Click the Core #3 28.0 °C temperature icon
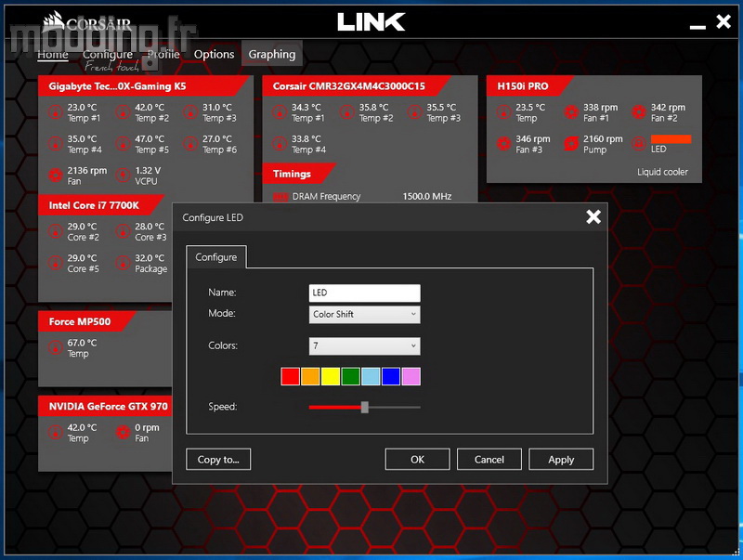743x560 pixels. 124,231
